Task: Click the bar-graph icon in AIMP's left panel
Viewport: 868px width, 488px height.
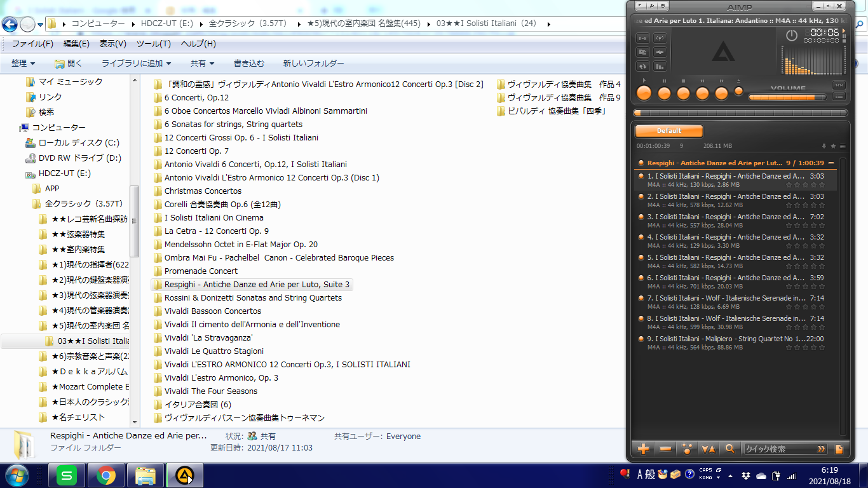Action: coord(660,66)
